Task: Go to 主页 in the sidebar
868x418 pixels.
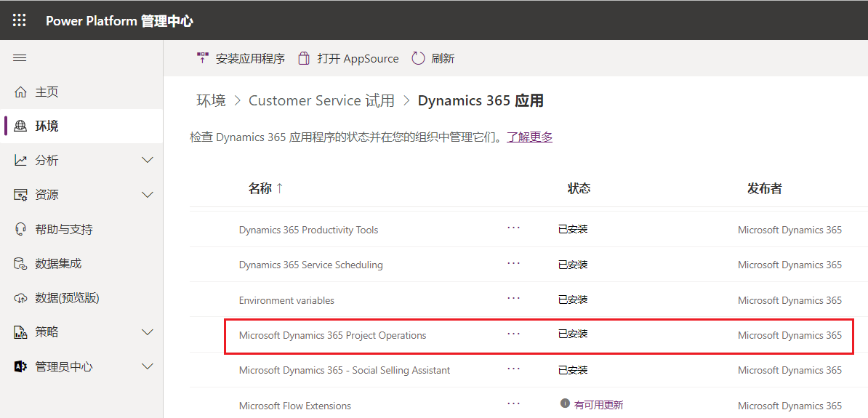Action: [47, 92]
